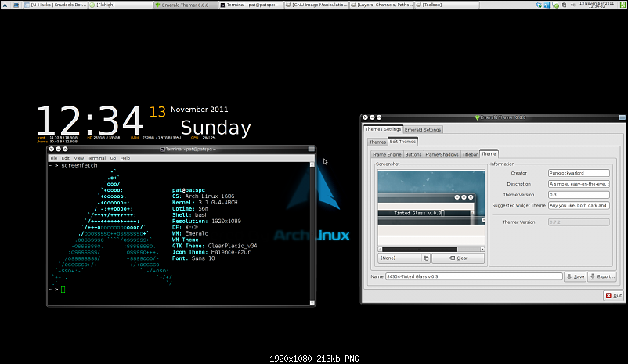Click the "screenfetch" command text
The height and width of the screenshot is (364, 628).
point(79,165)
